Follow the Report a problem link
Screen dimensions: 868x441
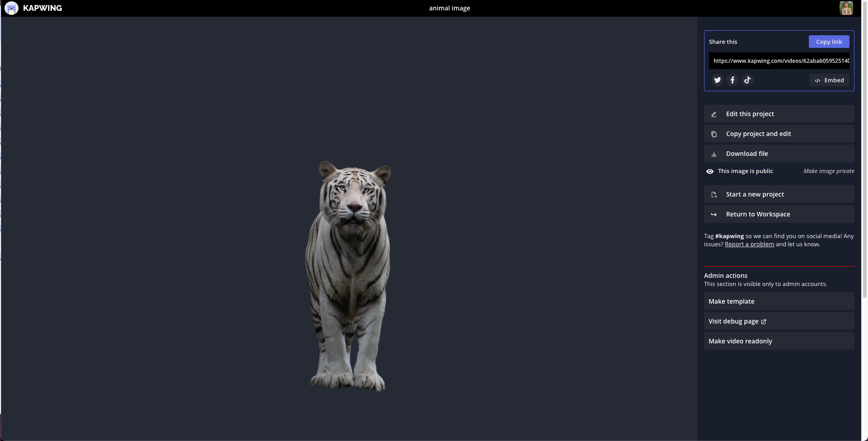749,244
